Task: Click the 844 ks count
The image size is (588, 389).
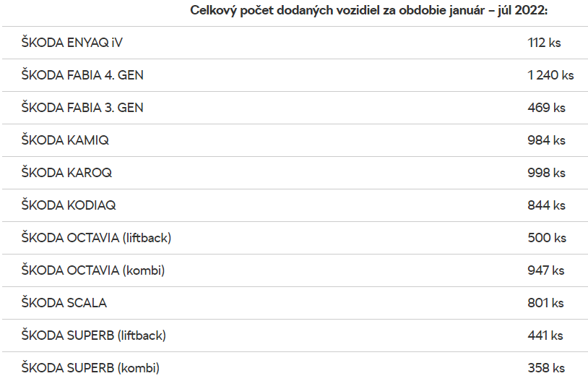Action: pos(546,205)
